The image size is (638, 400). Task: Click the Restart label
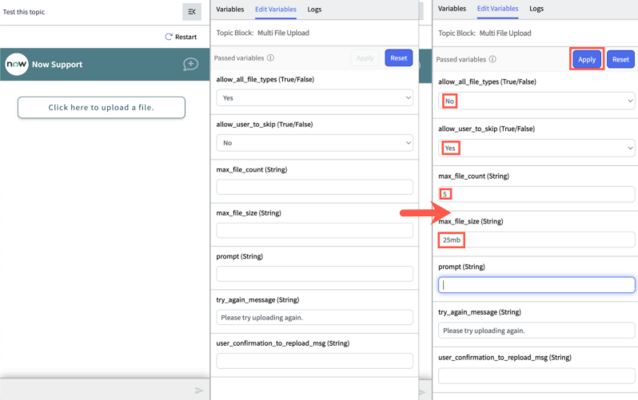(x=186, y=37)
